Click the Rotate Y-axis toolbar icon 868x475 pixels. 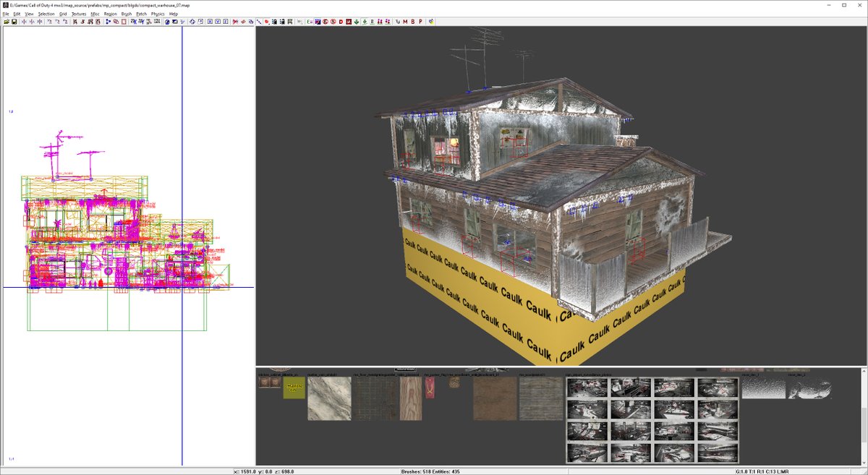pyautogui.click(x=57, y=22)
